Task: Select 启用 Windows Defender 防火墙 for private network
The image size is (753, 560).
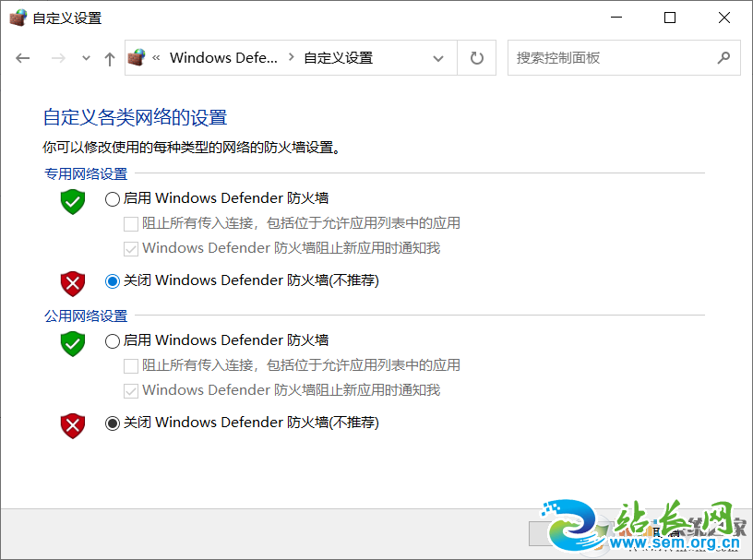Action: (112, 197)
